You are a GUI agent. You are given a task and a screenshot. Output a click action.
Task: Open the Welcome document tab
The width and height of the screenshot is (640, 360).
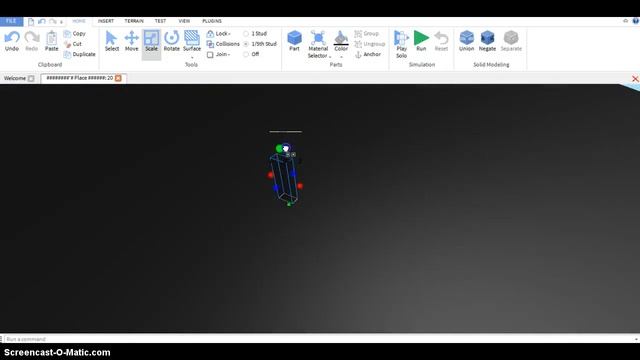pos(15,78)
